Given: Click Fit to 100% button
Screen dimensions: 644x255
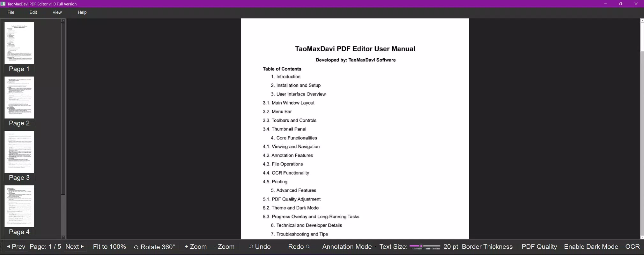Looking at the screenshot, I should [109, 247].
